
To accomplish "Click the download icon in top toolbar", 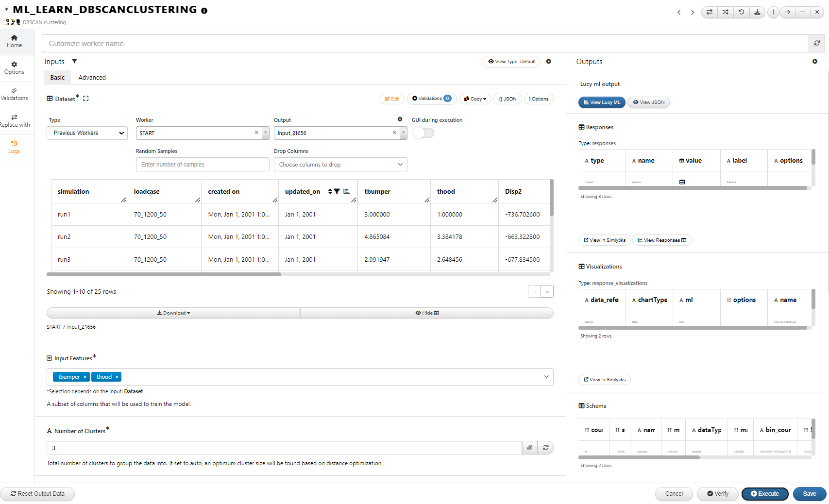I will click(757, 12).
